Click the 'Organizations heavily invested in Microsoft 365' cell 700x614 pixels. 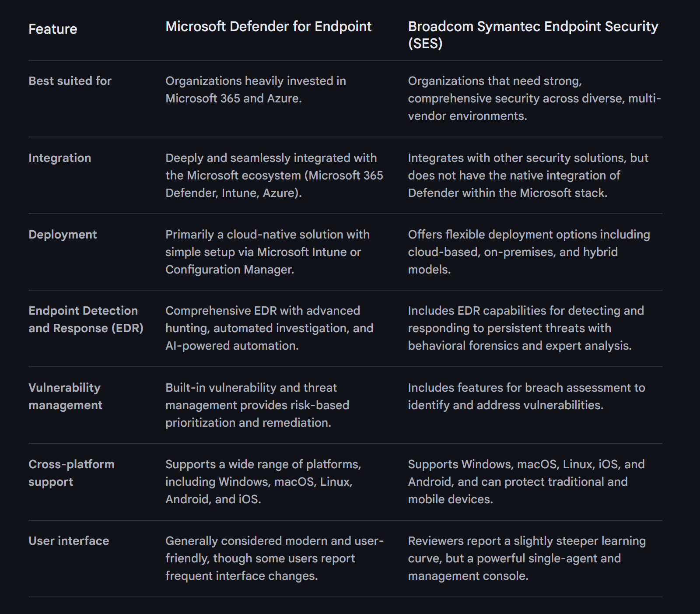pyautogui.click(x=255, y=90)
